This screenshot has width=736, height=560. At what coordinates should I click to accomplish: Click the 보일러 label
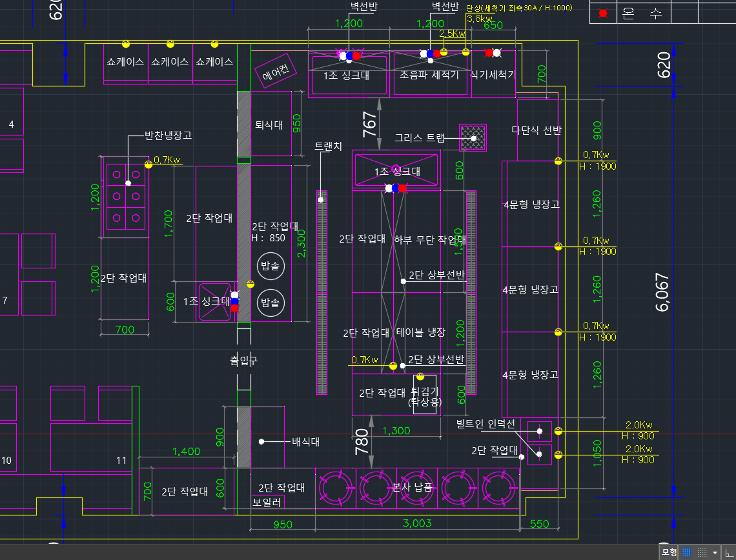(x=267, y=501)
